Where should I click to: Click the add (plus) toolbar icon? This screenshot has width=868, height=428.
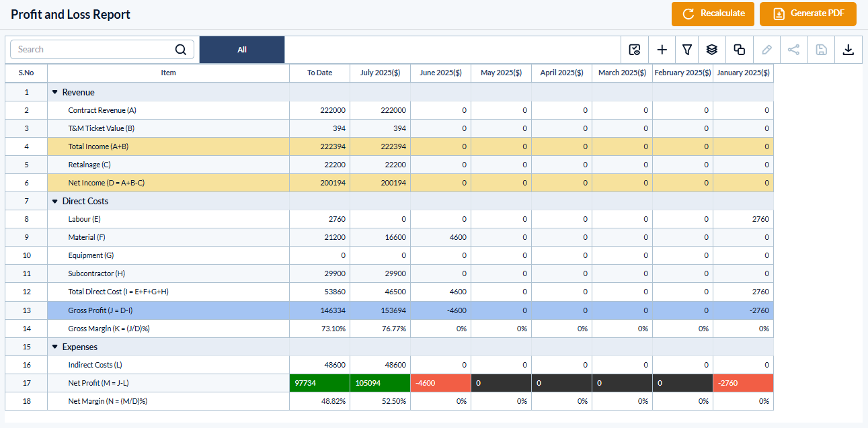pos(662,50)
